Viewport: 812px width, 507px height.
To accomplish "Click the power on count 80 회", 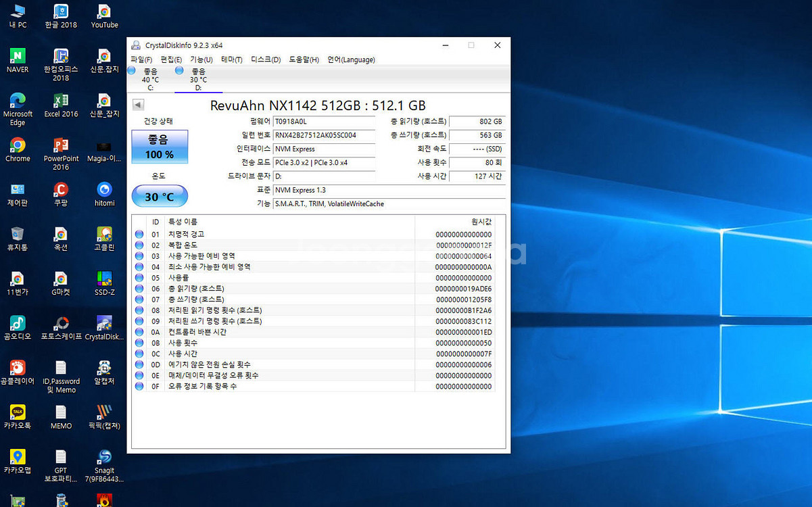I will point(477,163).
